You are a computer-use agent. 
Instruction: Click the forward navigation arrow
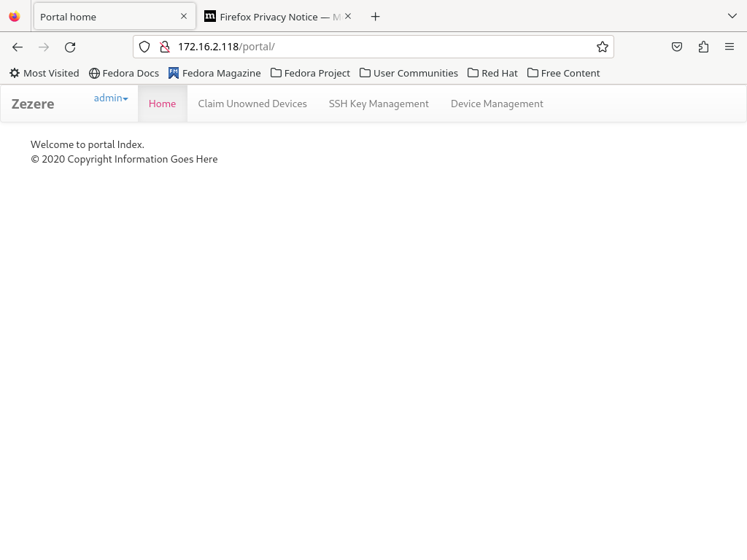[44, 47]
